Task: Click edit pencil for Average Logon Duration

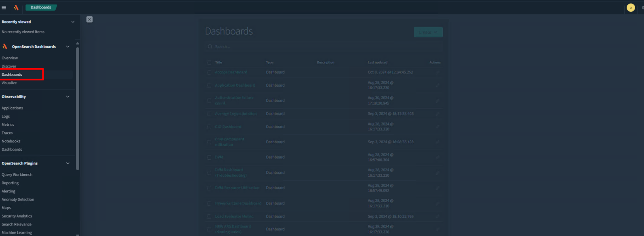Action: coord(437,114)
